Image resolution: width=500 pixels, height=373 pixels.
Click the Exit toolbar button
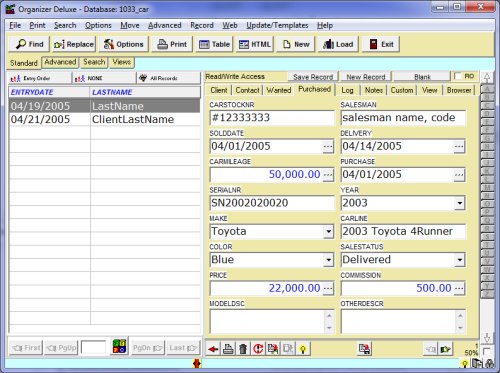click(x=381, y=44)
